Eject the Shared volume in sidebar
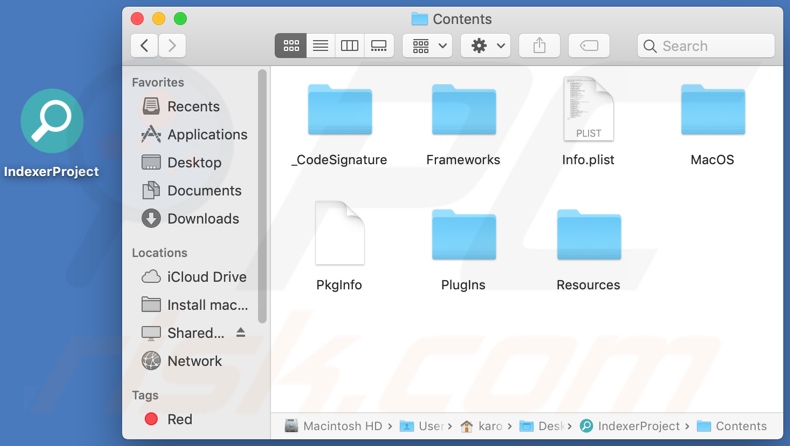 (x=241, y=333)
